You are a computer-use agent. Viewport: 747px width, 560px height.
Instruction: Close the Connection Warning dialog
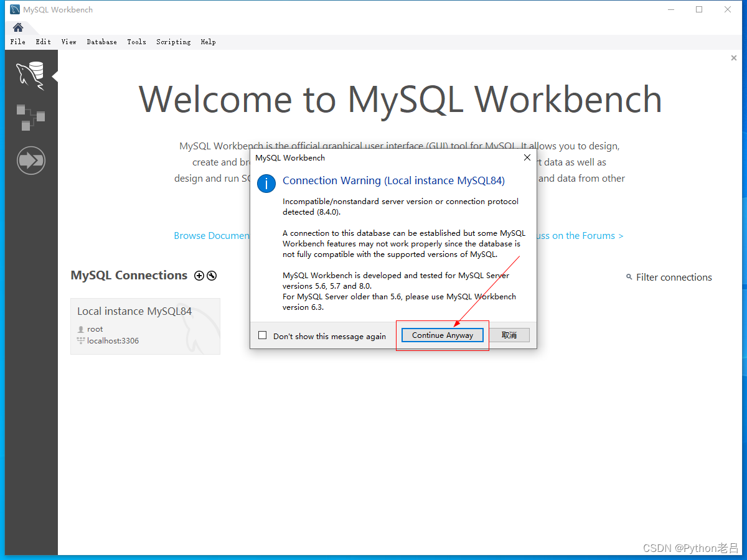(527, 157)
